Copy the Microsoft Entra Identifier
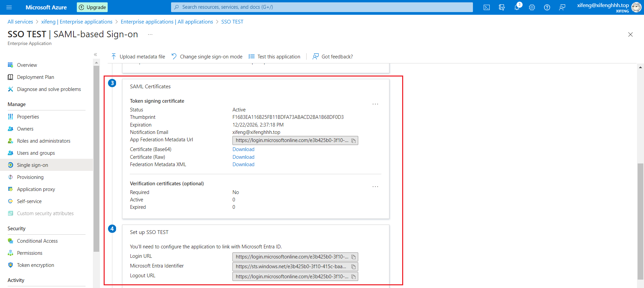The width and height of the screenshot is (644, 288). click(354, 267)
